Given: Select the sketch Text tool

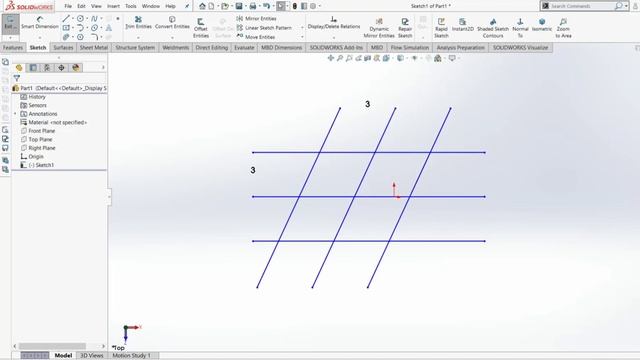Looking at the screenshot, I should point(109,28).
